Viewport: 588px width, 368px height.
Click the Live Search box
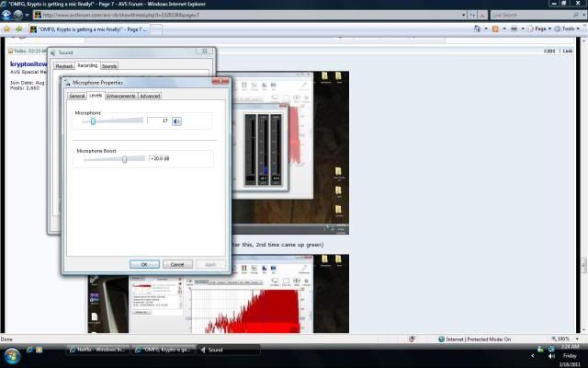tap(532, 15)
